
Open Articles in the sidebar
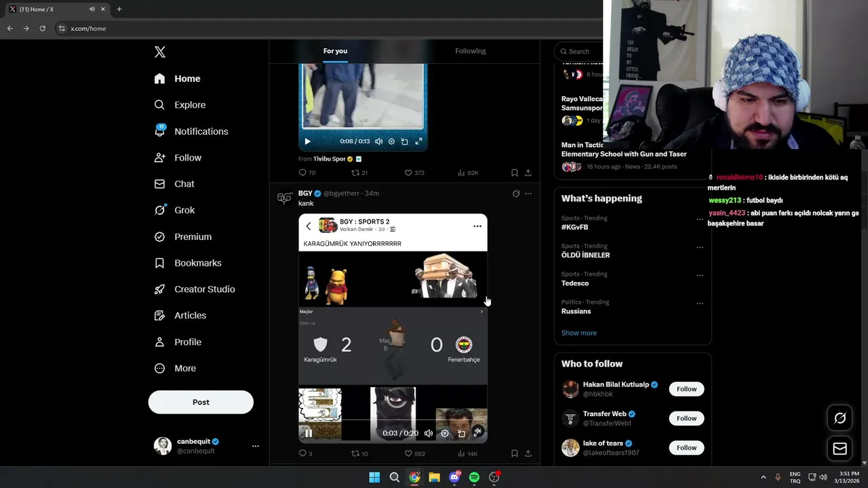click(180, 316)
